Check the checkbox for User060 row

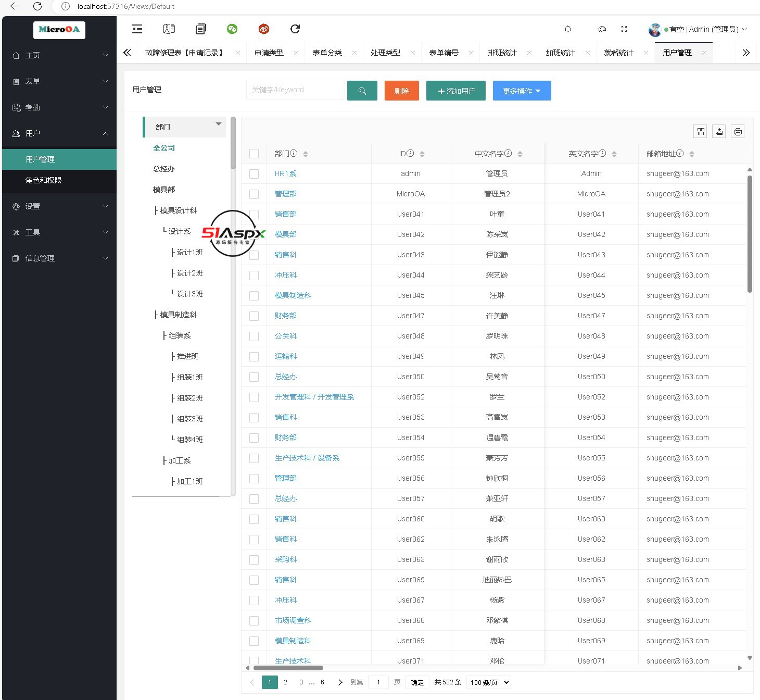[254, 519]
